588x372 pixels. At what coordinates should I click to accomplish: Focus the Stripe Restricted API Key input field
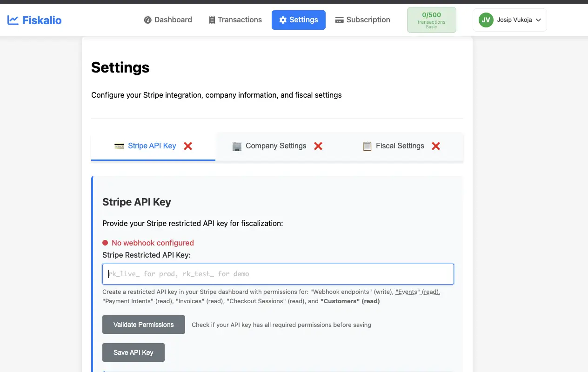(278, 274)
